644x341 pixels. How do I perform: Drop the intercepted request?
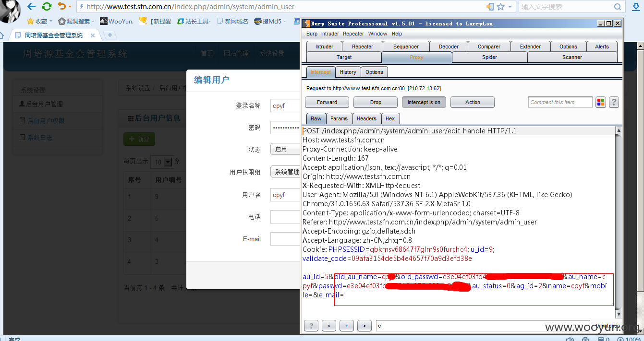376,102
